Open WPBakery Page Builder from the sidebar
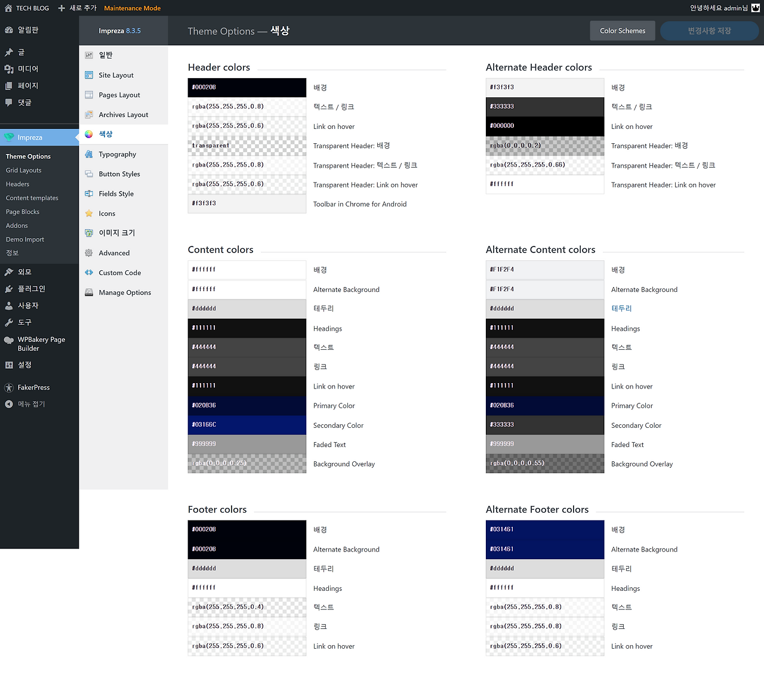Viewport: 764px width, 700px height. coord(39,344)
